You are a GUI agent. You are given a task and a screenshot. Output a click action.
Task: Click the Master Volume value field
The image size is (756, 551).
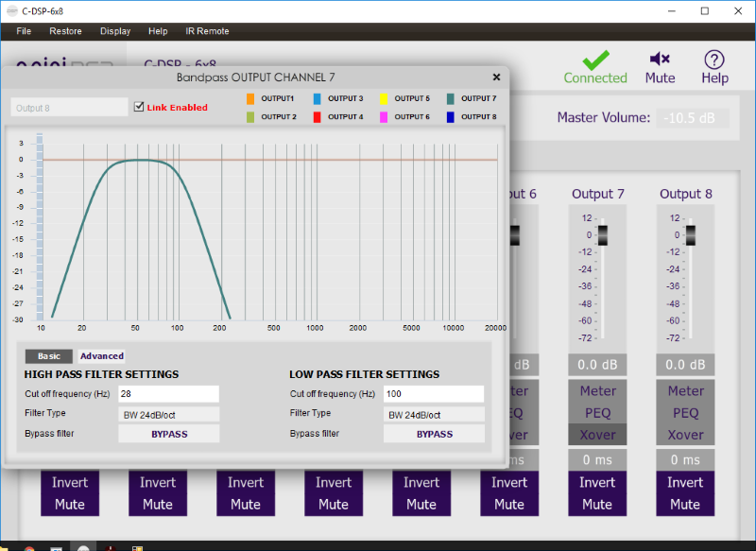[693, 118]
